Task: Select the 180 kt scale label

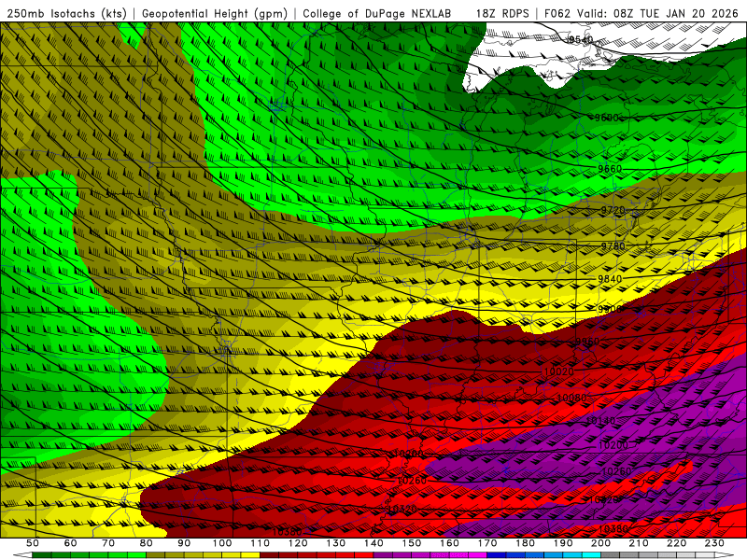Action: pos(525,543)
